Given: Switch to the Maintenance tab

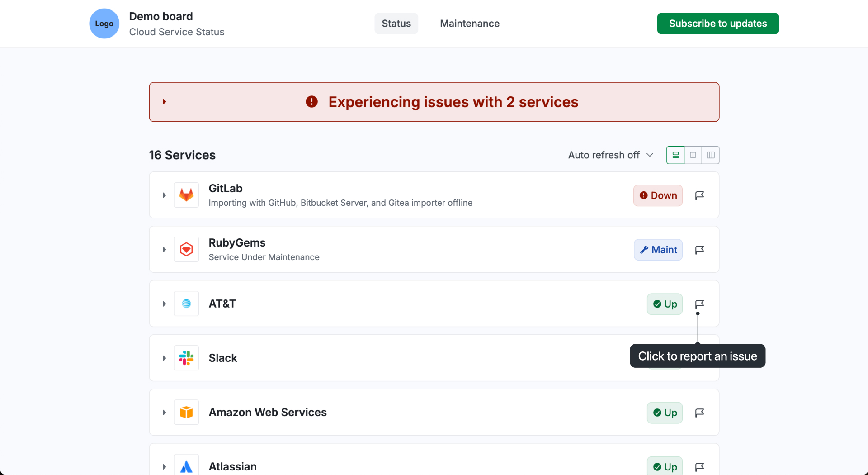Looking at the screenshot, I should [x=470, y=24].
